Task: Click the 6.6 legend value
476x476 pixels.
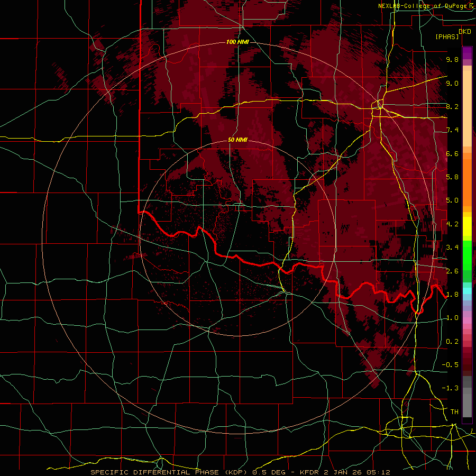Action: (452, 153)
